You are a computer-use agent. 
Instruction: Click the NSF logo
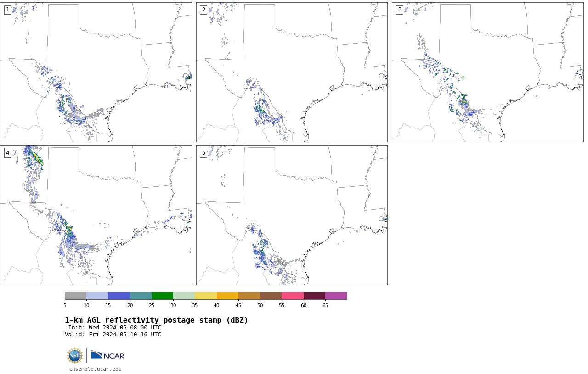(75, 356)
